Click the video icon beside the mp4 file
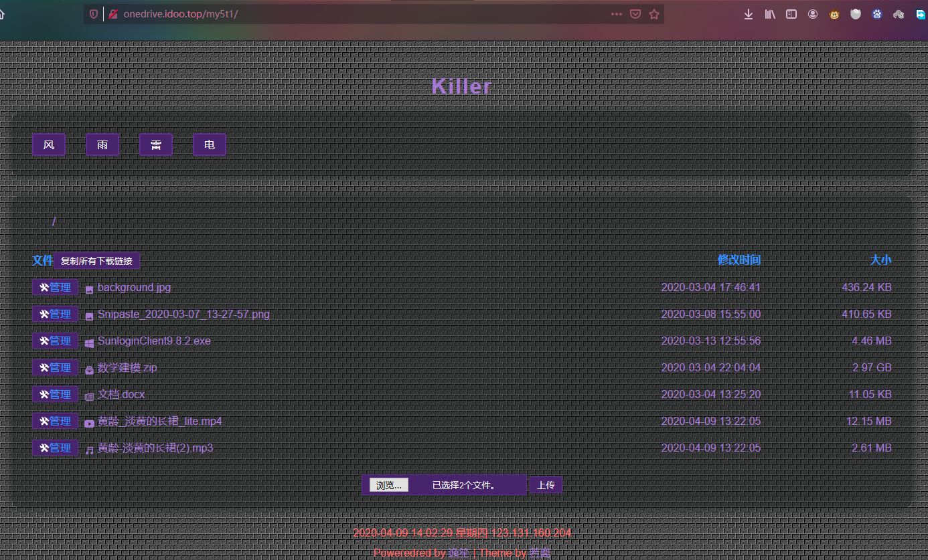The height and width of the screenshot is (560, 928). click(x=89, y=424)
